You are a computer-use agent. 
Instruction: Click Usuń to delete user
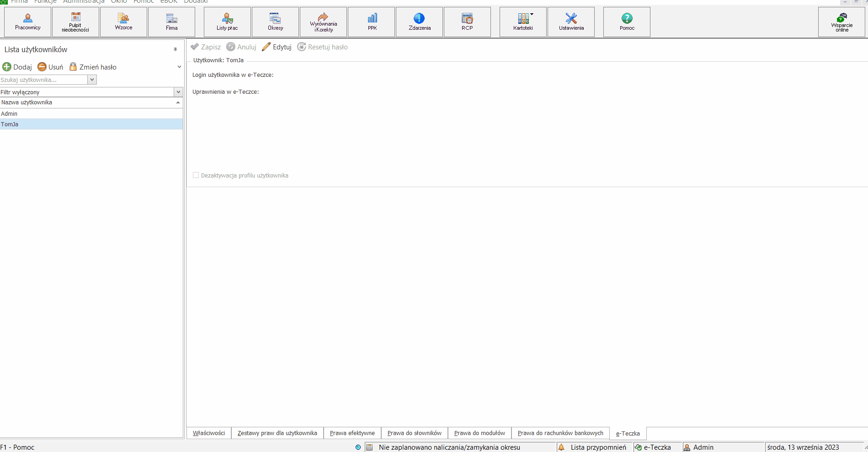[50, 67]
